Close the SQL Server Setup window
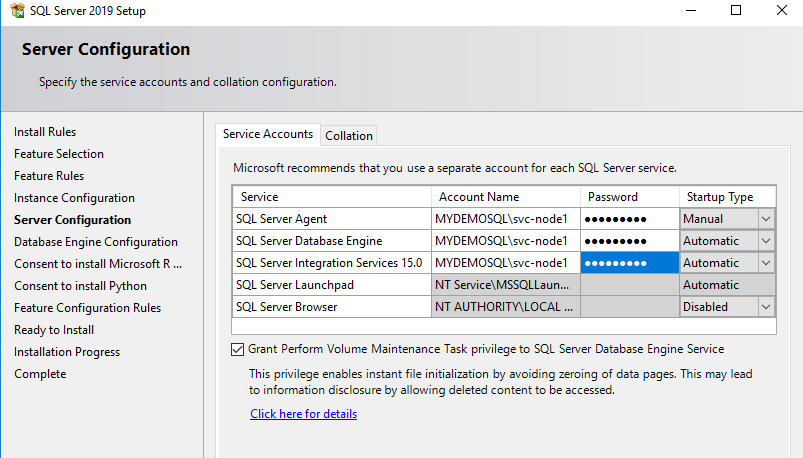 pos(782,11)
